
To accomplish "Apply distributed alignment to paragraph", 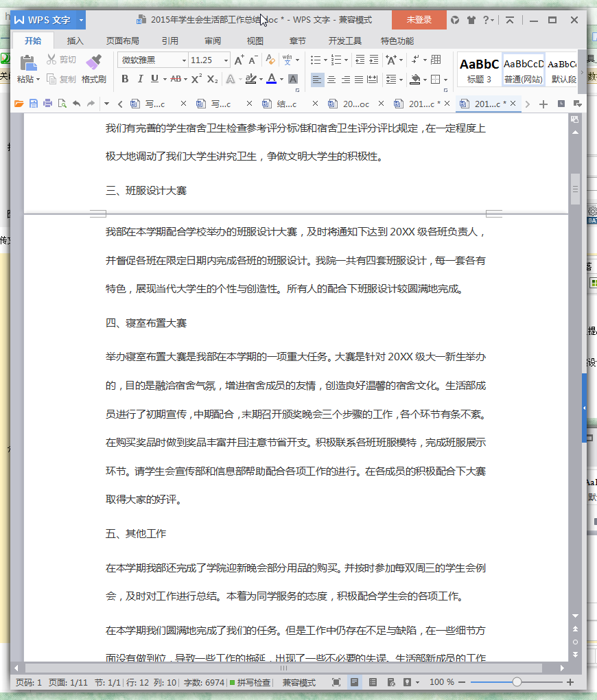I will tap(372, 80).
